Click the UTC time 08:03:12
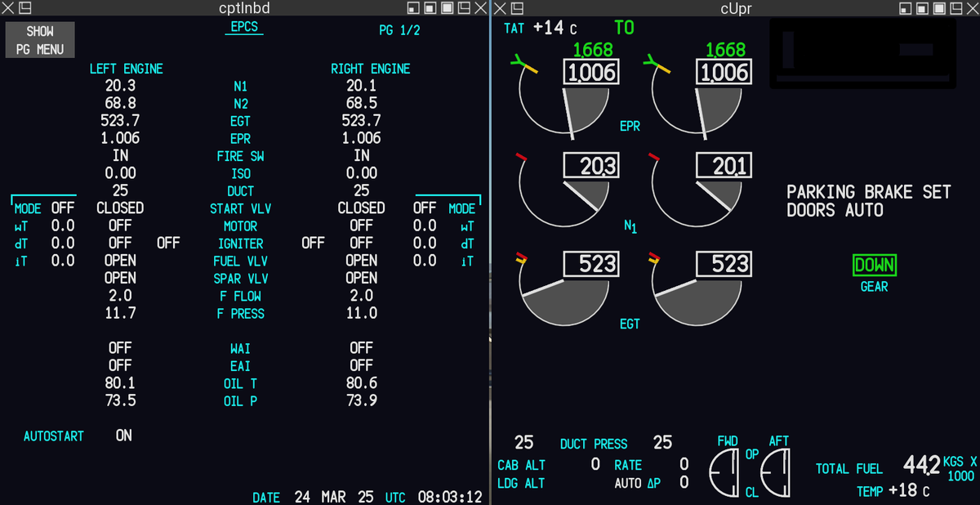980x505 pixels. (x=450, y=496)
